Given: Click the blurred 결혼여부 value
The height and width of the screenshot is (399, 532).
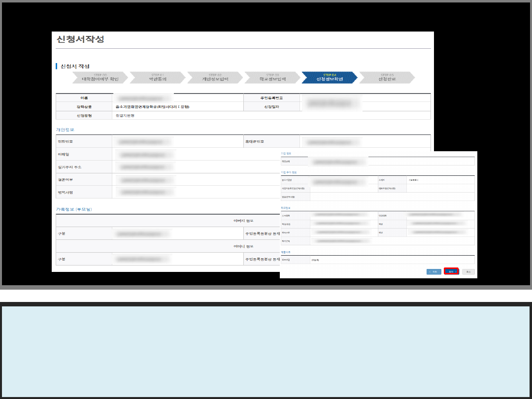Looking at the screenshot, I should pos(145,180).
